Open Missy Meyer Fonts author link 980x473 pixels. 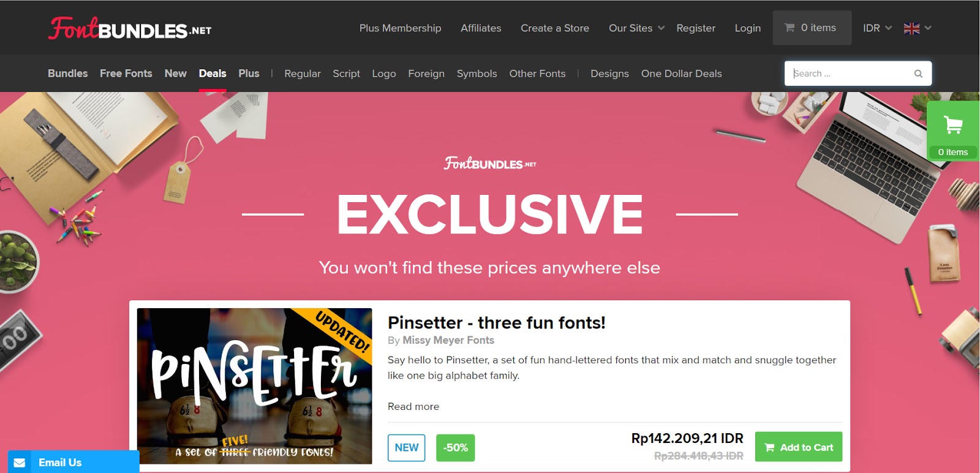448,340
